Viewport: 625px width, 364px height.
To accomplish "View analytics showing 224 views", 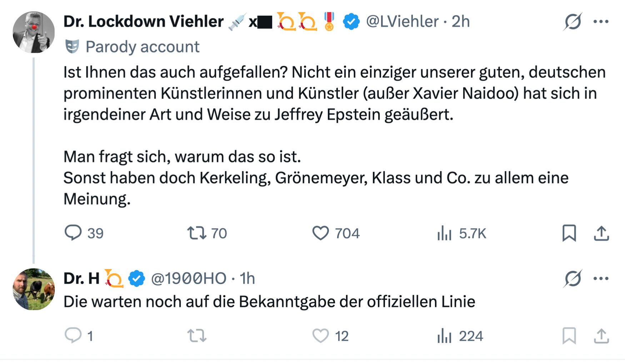I will click(x=445, y=336).
